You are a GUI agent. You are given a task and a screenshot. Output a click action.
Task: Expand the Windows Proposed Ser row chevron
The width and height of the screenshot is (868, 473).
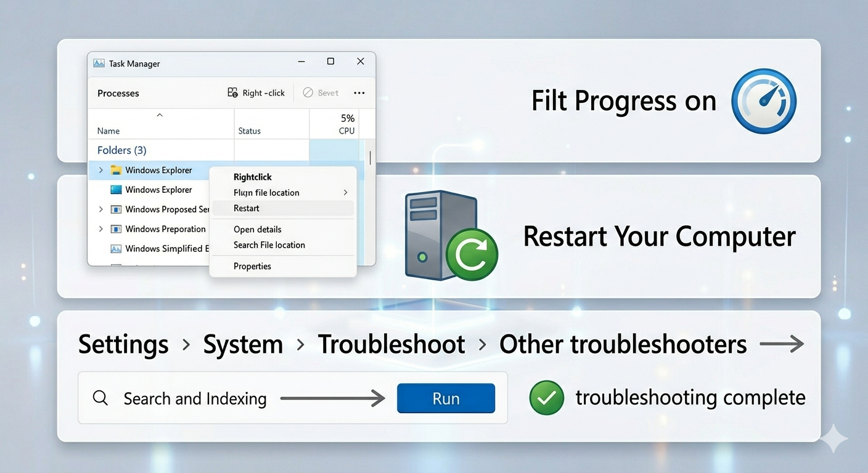101,209
